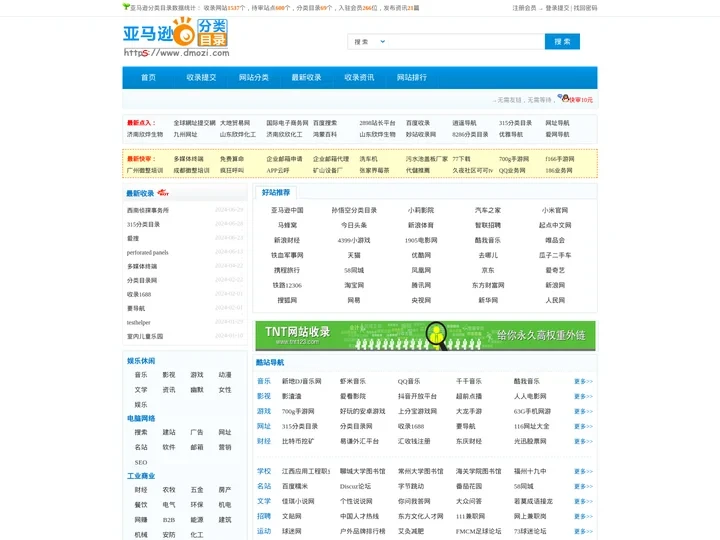Click 更多>> in the 财经 row
The width and height of the screenshot is (720, 540).
click(x=583, y=441)
